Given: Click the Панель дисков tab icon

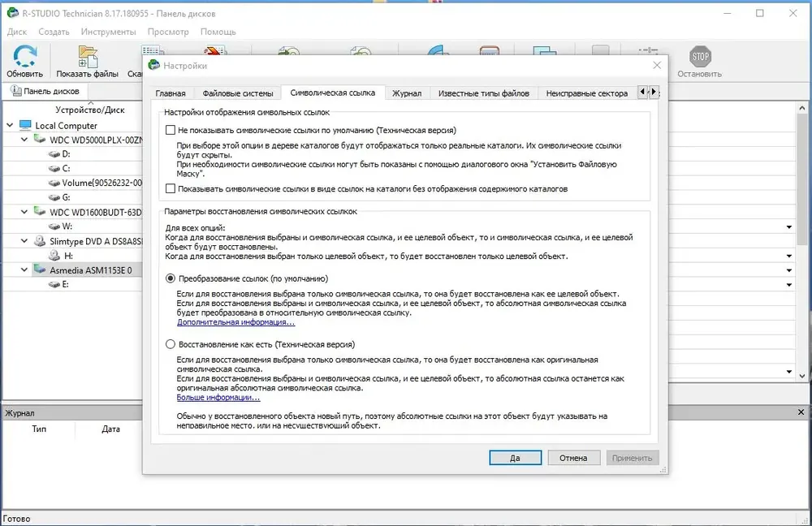Looking at the screenshot, I should tap(16, 91).
